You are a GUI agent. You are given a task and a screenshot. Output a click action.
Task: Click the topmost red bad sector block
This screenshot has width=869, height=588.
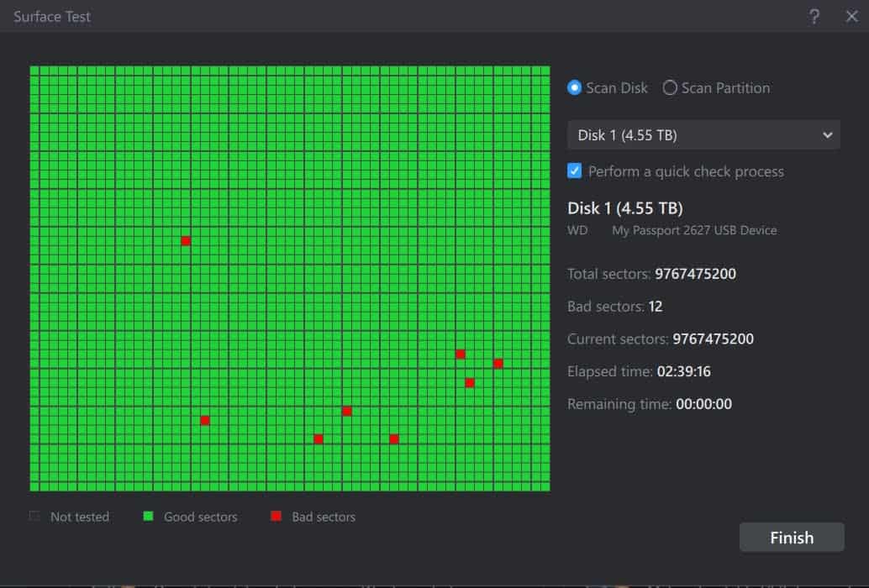[186, 241]
